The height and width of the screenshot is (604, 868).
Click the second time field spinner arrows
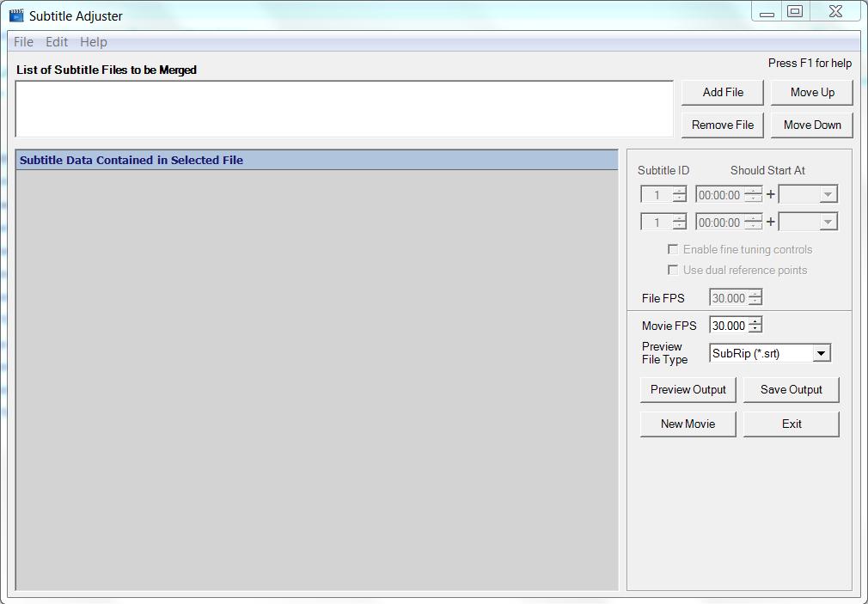pos(753,222)
